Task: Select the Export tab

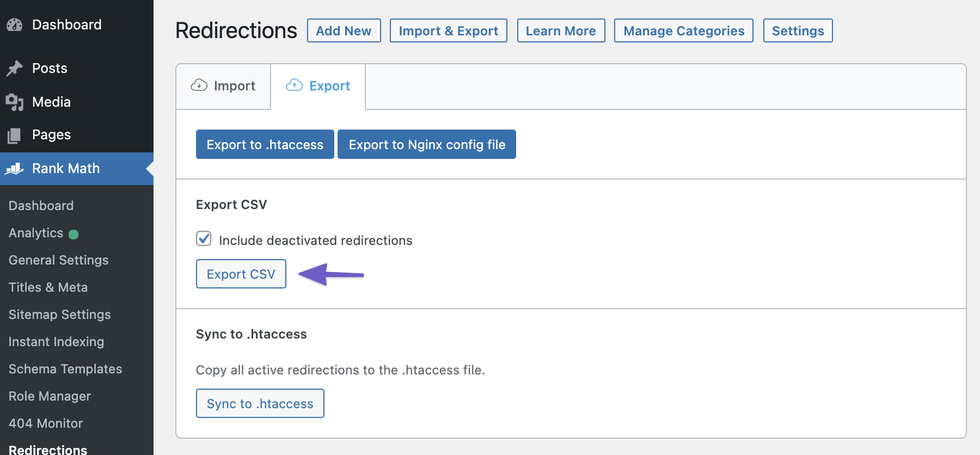Action: point(318,87)
